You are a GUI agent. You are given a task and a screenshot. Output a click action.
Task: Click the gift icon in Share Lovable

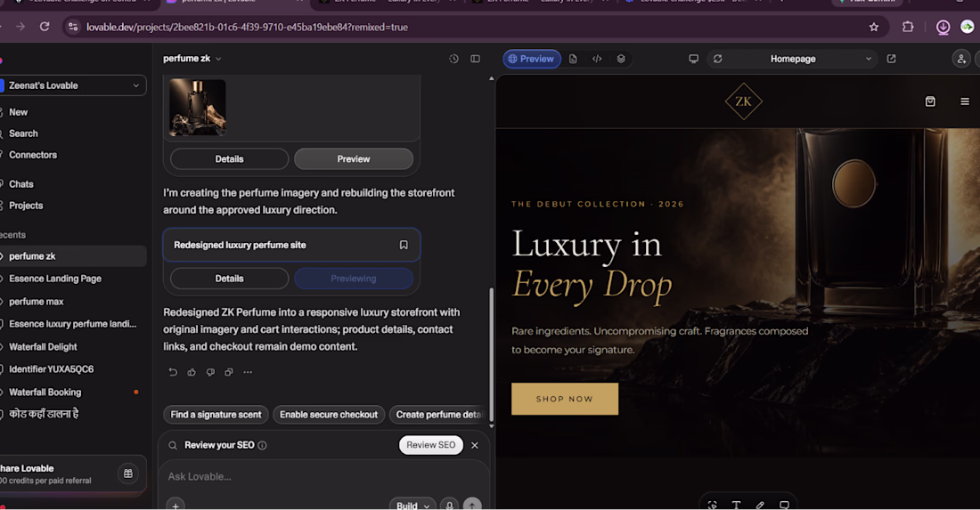tap(128, 474)
